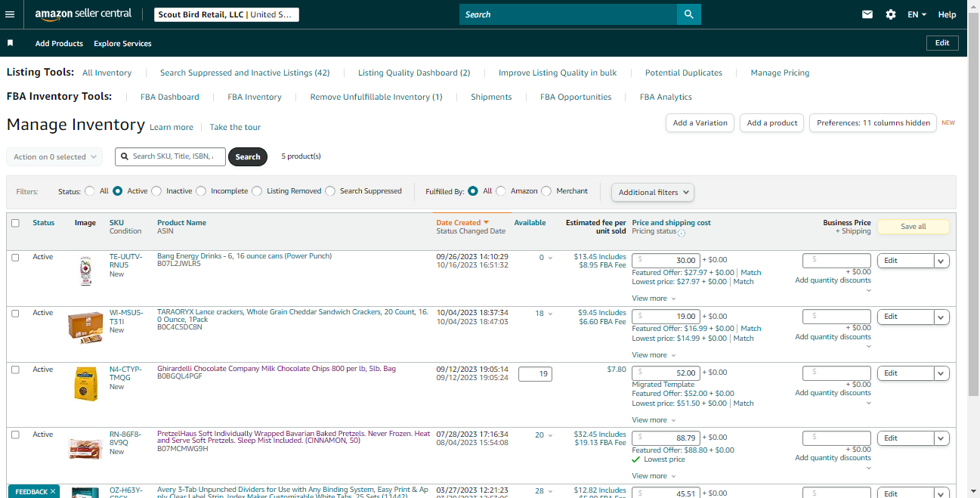980x498 pixels.
Task: Click the search magnifier button
Action: tap(688, 14)
